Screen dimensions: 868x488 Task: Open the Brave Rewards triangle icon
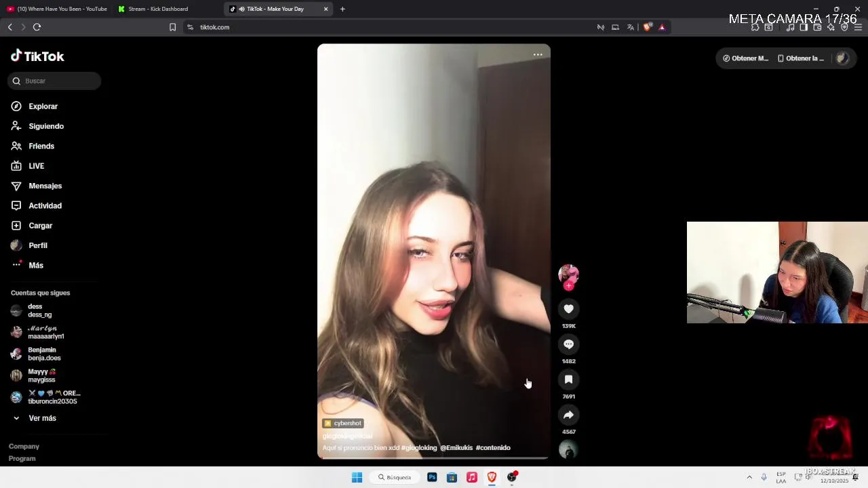tap(662, 27)
